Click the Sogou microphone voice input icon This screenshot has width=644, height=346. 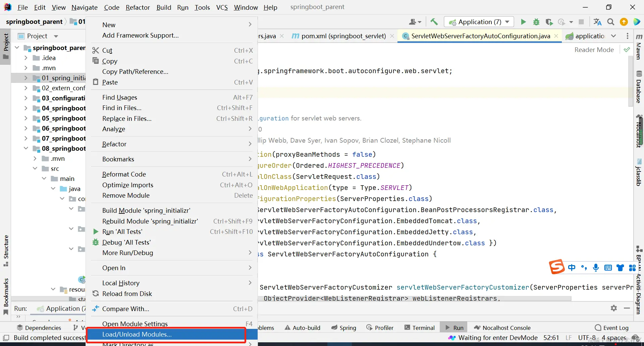coord(596,267)
